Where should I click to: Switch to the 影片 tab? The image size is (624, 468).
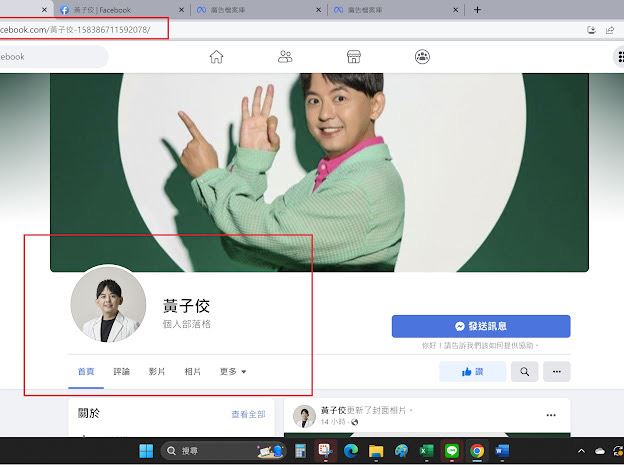click(157, 372)
